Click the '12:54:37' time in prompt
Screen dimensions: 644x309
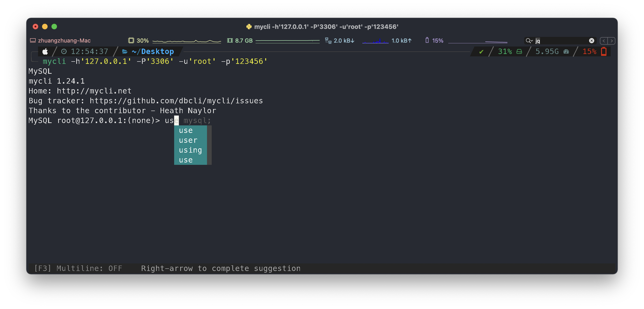(89, 52)
